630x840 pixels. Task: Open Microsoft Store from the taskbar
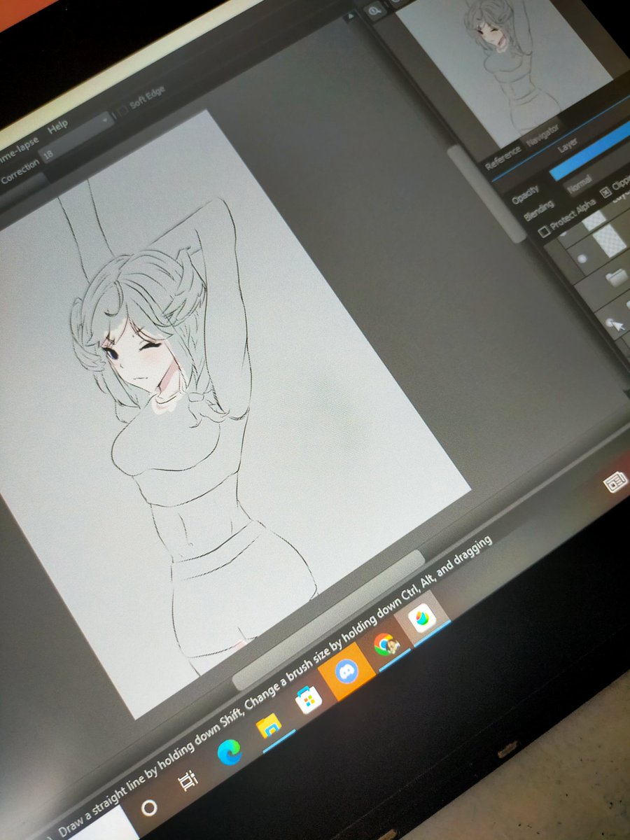point(308,698)
